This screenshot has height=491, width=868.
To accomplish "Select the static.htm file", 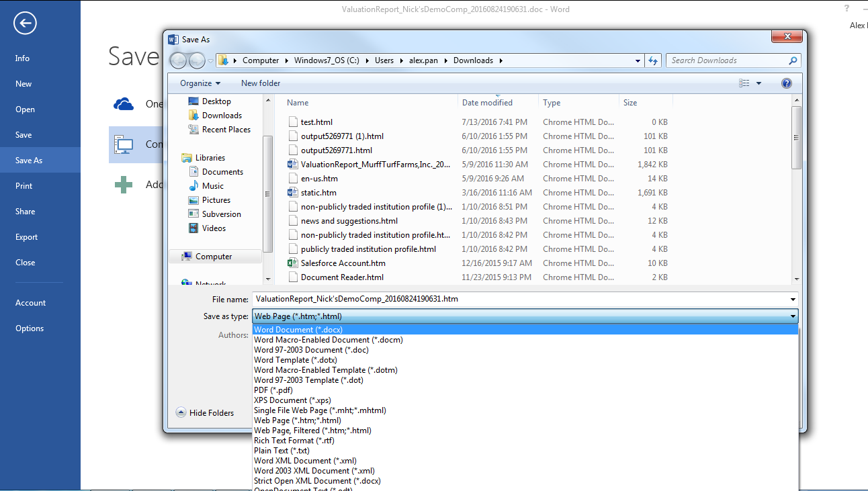I will pyautogui.click(x=318, y=193).
